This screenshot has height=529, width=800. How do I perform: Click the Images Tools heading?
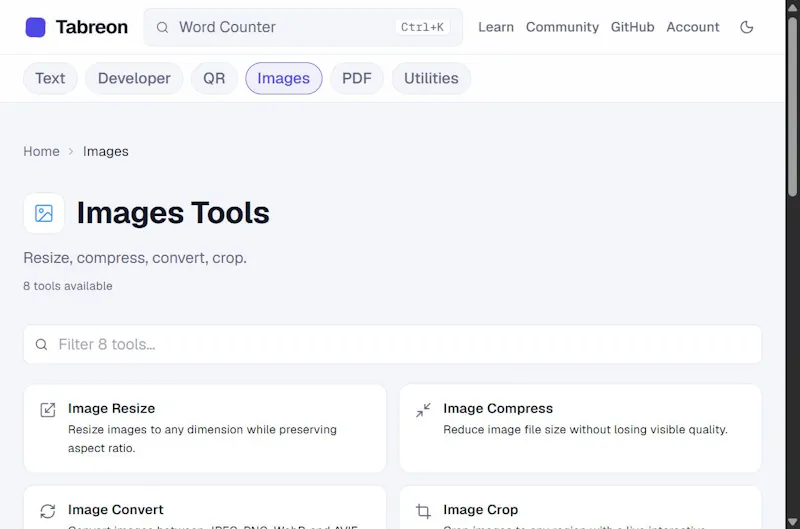coord(173,213)
